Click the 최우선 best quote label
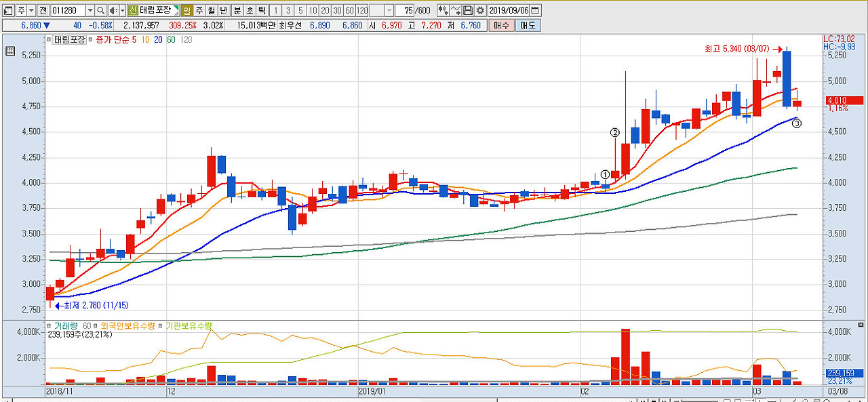Viewport: 868px width, 402px height. click(290, 26)
